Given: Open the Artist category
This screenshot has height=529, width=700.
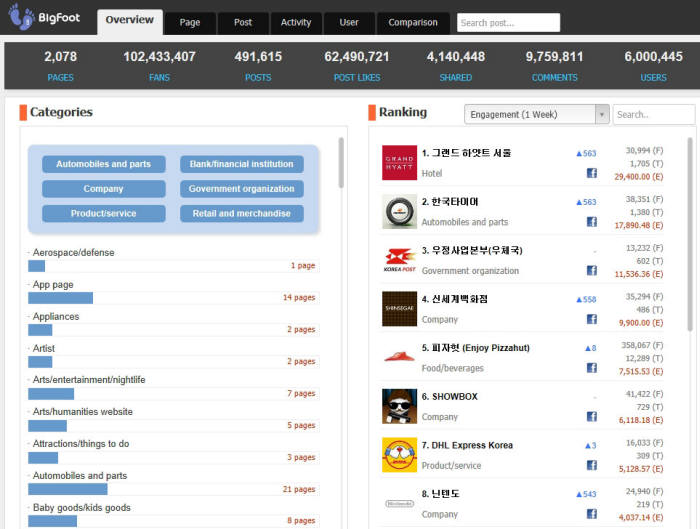Looking at the screenshot, I should pyautogui.click(x=44, y=348).
